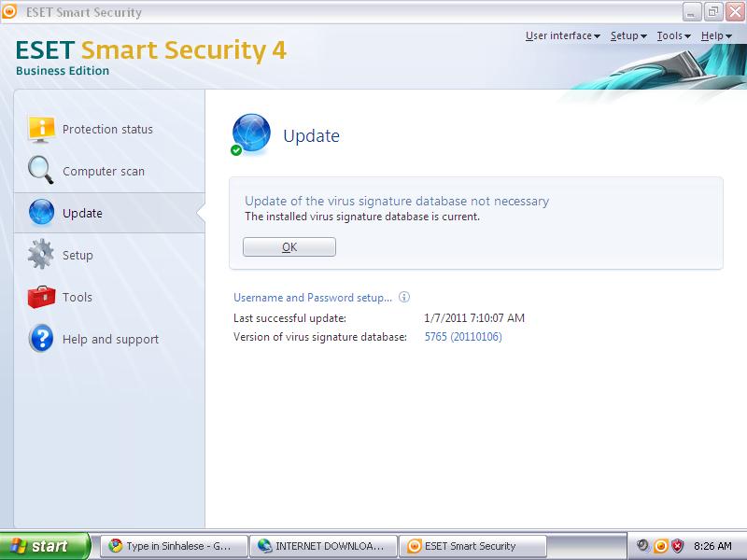The image size is (747, 560).
Task: Click the red Tools toolbox icon
Action: tap(41, 297)
